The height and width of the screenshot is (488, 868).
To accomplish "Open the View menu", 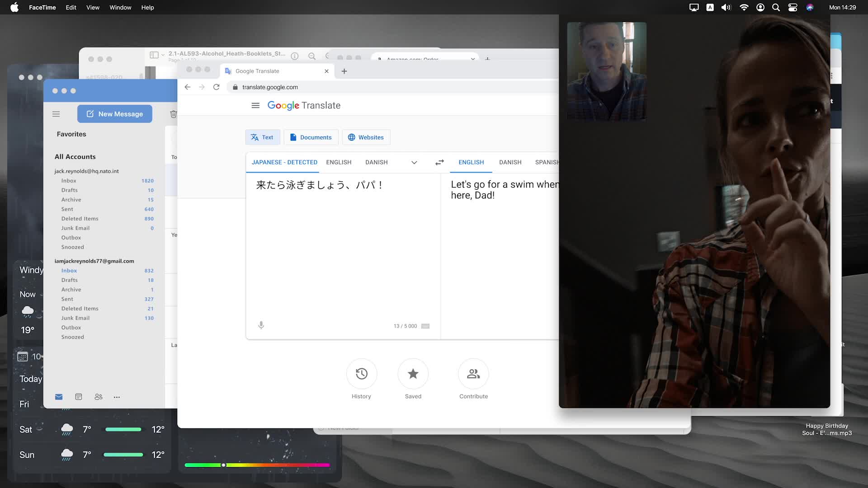I will click(93, 7).
